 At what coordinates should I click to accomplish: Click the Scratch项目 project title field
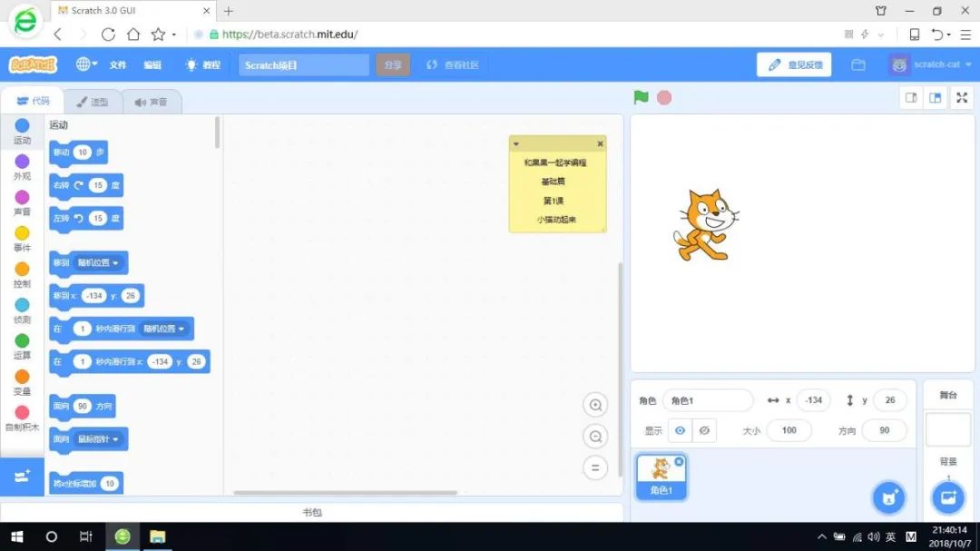coord(303,65)
